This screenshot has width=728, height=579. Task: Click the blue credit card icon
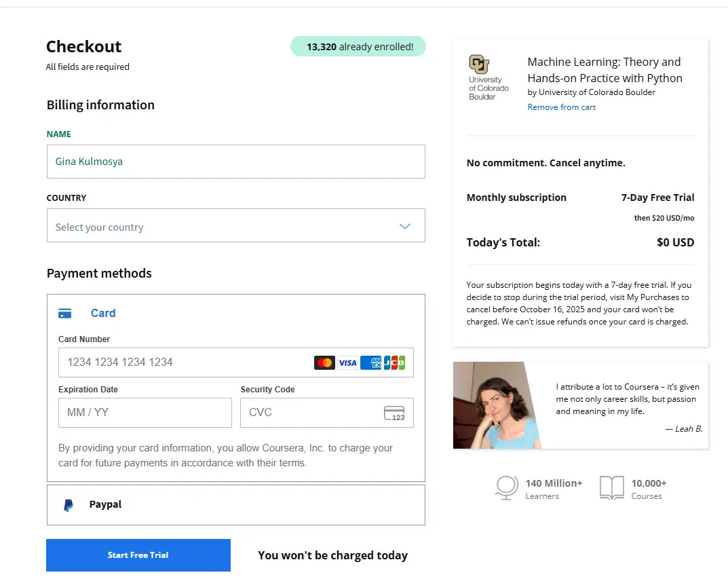(65, 314)
